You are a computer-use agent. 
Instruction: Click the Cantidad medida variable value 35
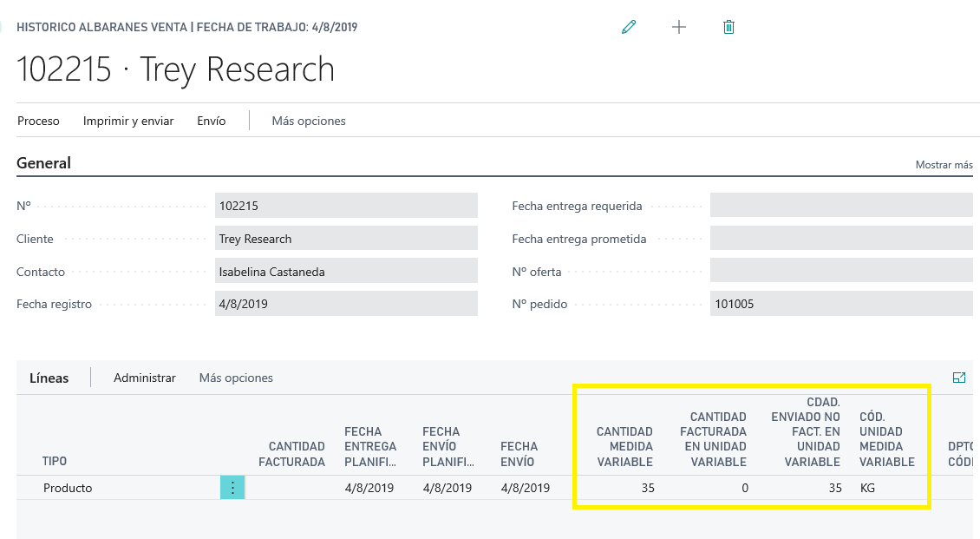648,488
